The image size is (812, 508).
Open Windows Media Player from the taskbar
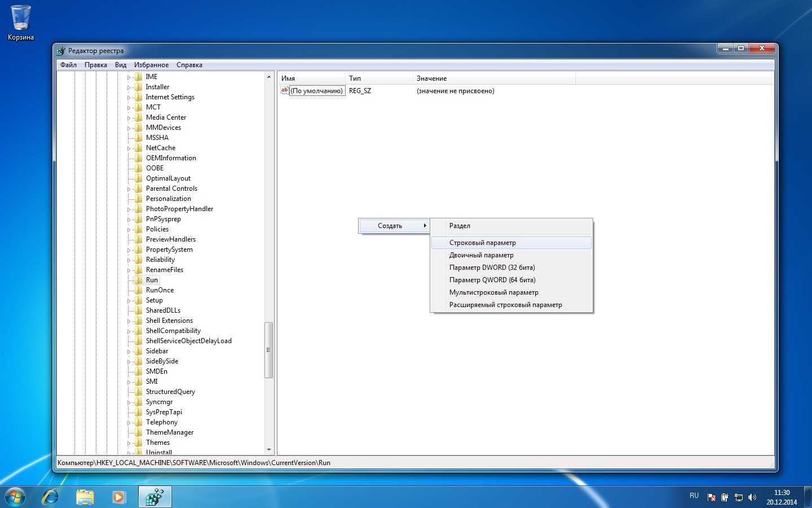tap(118, 497)
